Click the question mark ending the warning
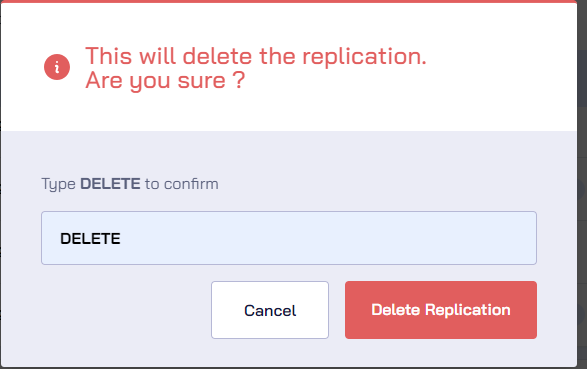The width and height of the screenshot is (587, 372). click(238, 80)
